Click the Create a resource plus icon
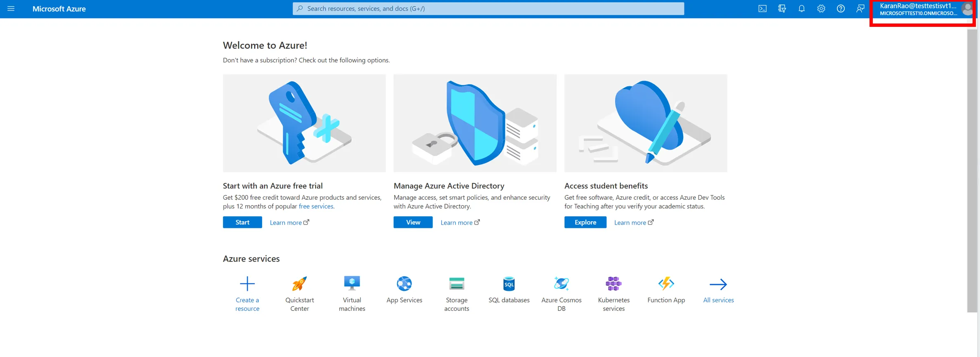This screenshot has height=357, width=980. [x=247, y=284]
